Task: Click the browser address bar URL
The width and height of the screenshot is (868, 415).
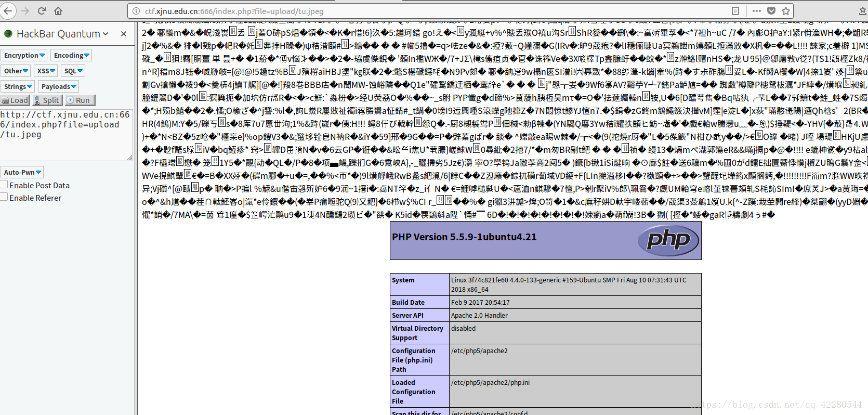Action: [234, 11]
